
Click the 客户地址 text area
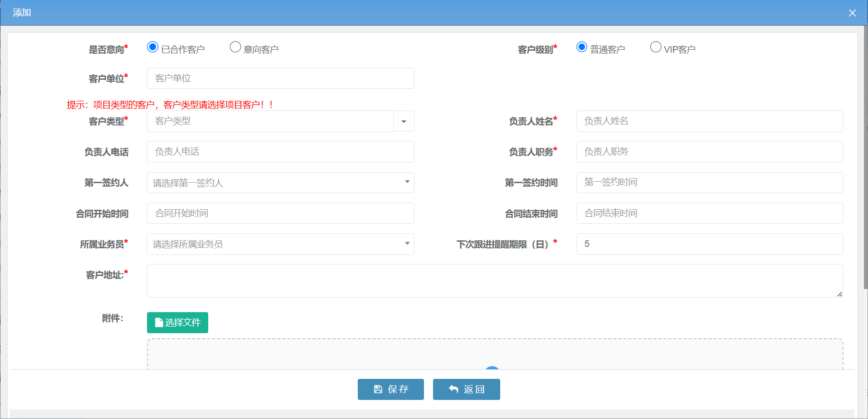[x=495, y=281]
